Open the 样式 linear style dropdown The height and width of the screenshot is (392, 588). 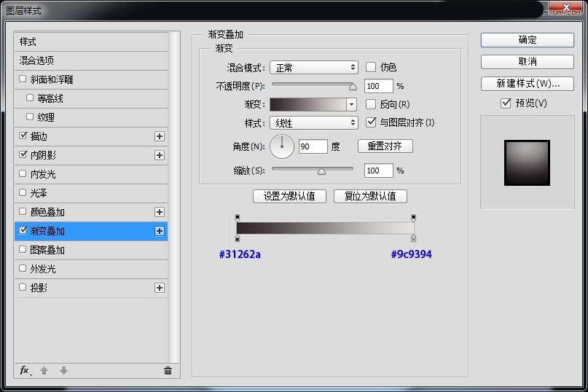pyautogui.click(x=313, y=123)
